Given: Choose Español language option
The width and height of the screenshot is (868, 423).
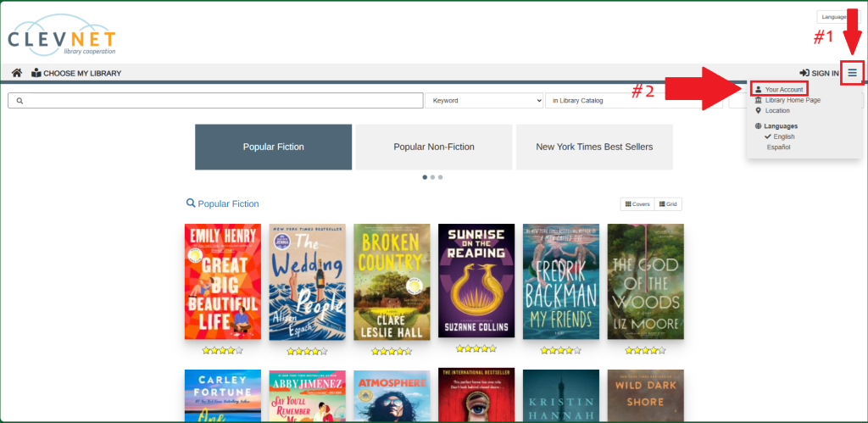Looking at the screenshot, I should [778, 147].
